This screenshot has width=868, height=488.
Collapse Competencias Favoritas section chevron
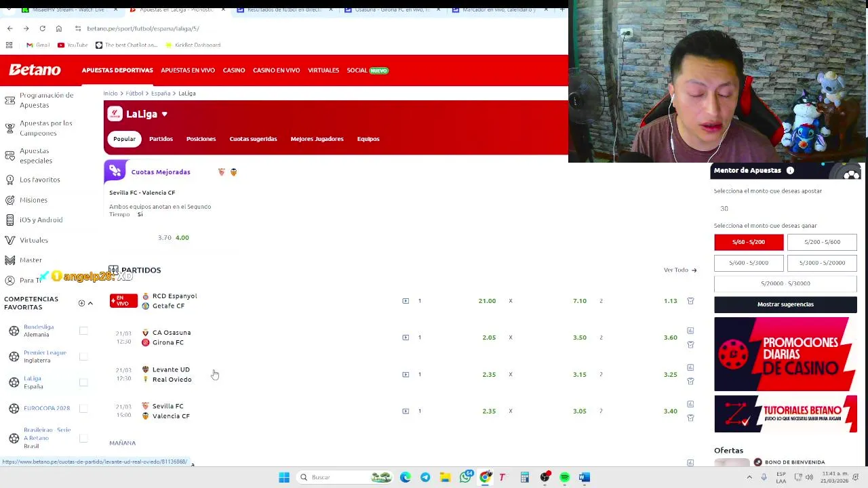click(90, 304)
